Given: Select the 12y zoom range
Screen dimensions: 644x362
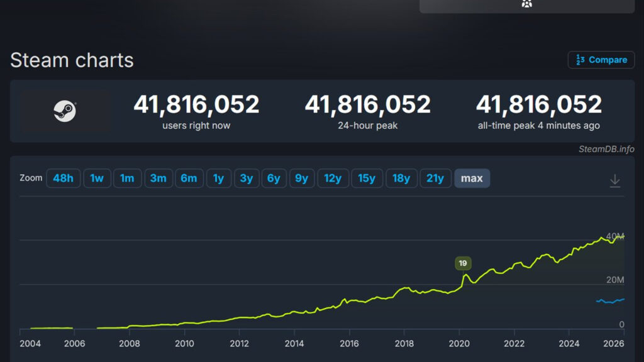Looking at the screenshot, I should [332, 178].
